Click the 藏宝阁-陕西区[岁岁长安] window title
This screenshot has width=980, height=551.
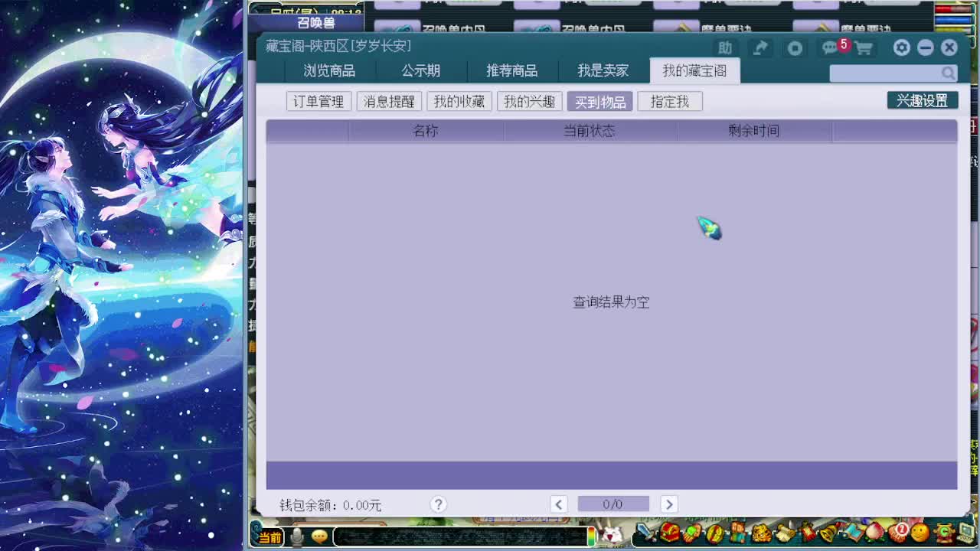coord(338,46)
